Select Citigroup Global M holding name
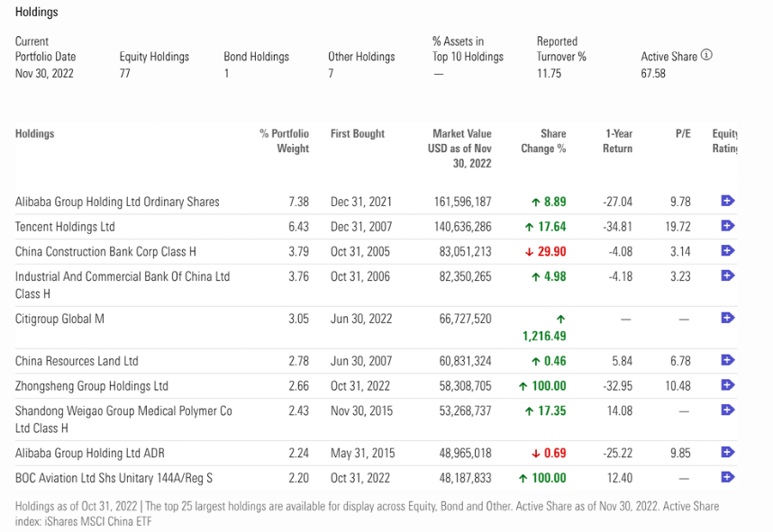773x532 pixels. pos(59,319)
